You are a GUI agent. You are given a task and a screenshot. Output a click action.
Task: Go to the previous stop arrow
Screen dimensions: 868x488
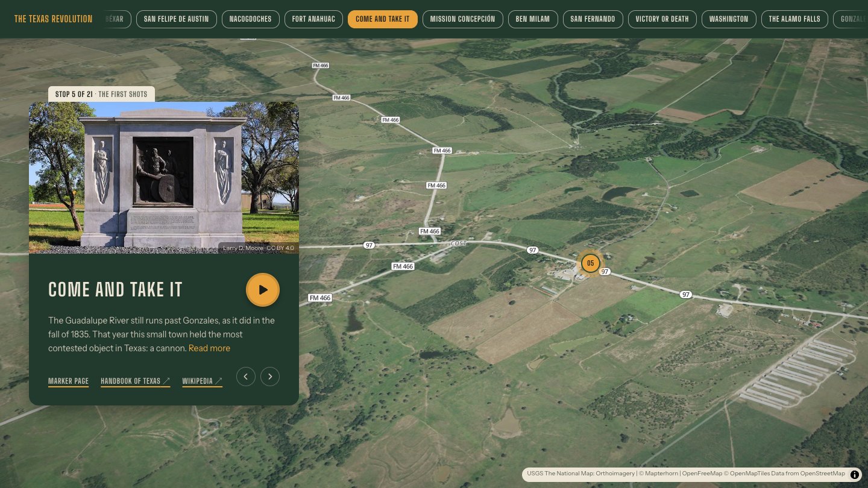246,377
